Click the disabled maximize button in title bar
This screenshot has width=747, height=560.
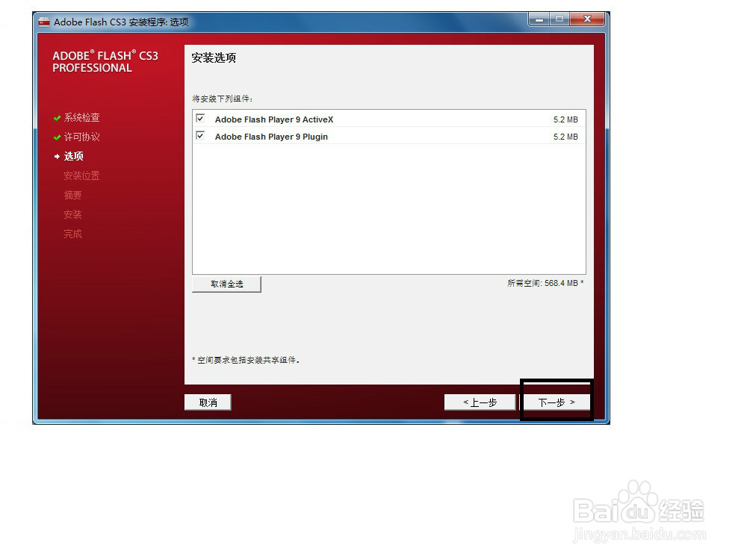(560, 19)
